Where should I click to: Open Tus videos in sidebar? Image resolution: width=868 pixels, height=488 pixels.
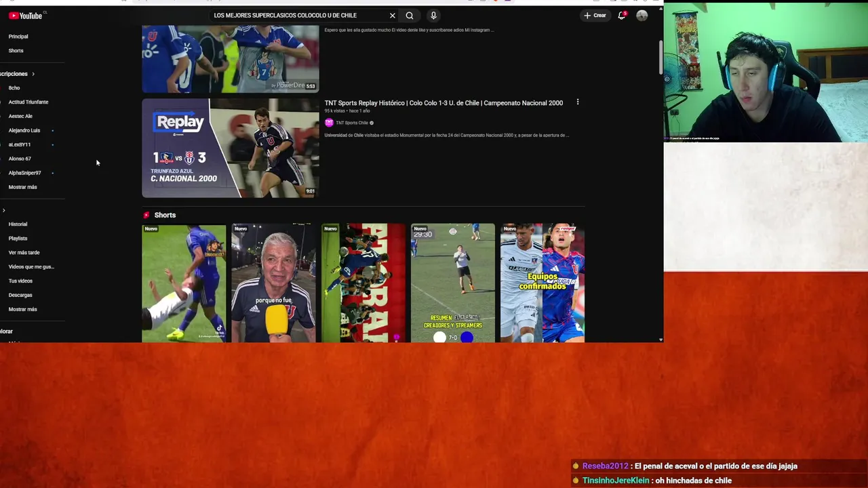click(20, 281)
